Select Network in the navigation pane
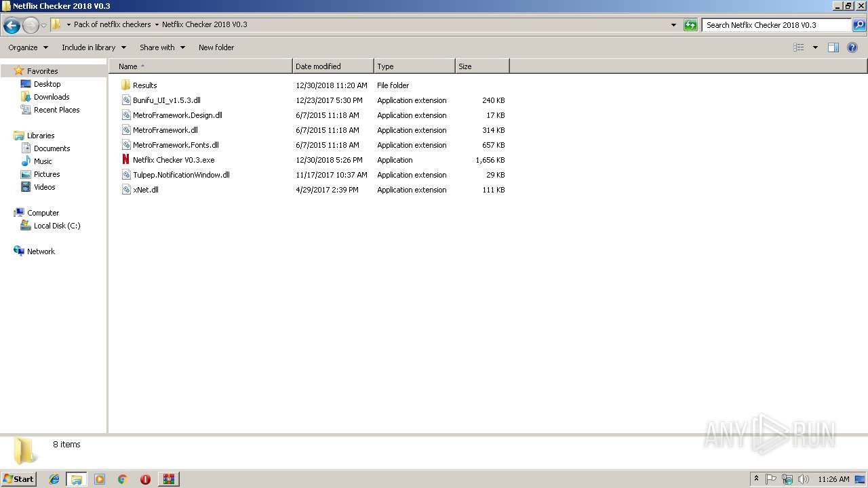Screen dimensions: 868x488 41,251
